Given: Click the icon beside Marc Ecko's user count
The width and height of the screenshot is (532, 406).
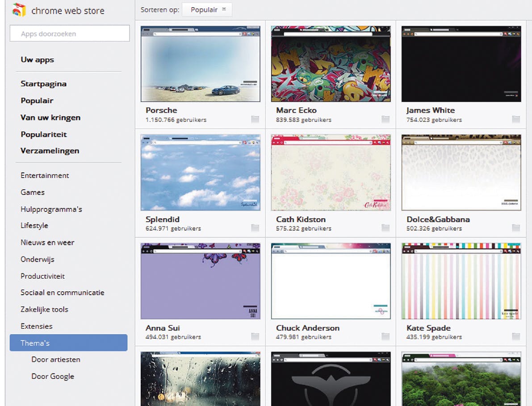Looking at the screenshot, I should [385, 119].
